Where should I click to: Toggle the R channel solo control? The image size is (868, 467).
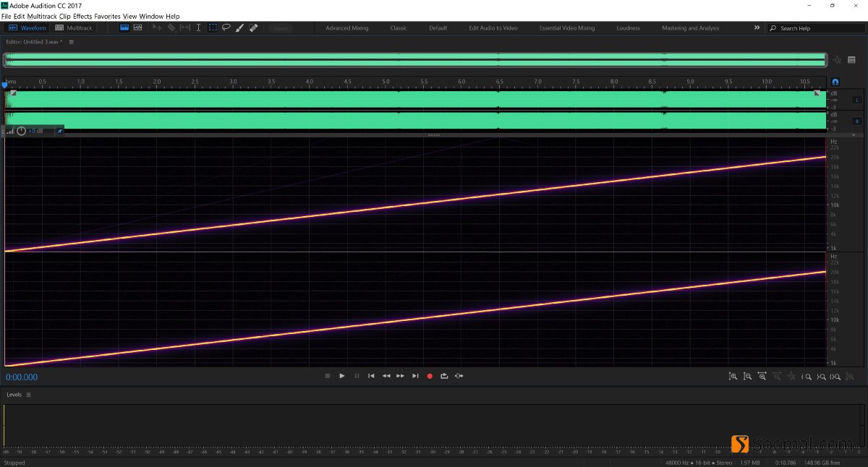tap(856, 121)
